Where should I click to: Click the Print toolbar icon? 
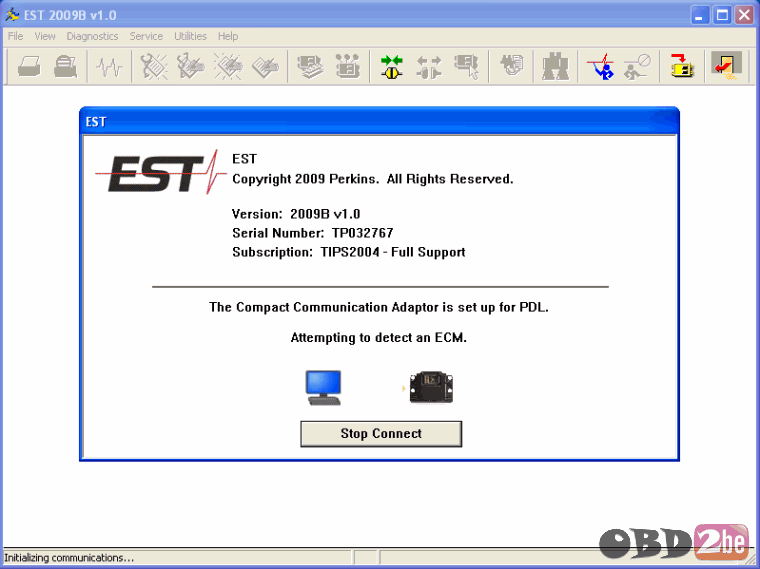pyautogui.click(x=29, y=66)
